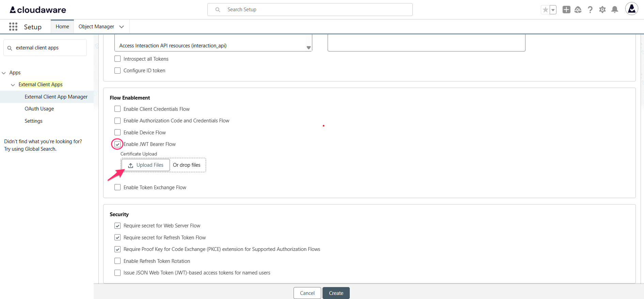Open the user profile avatar
This screenshot has height=299, width=644.
pos(631,9)
